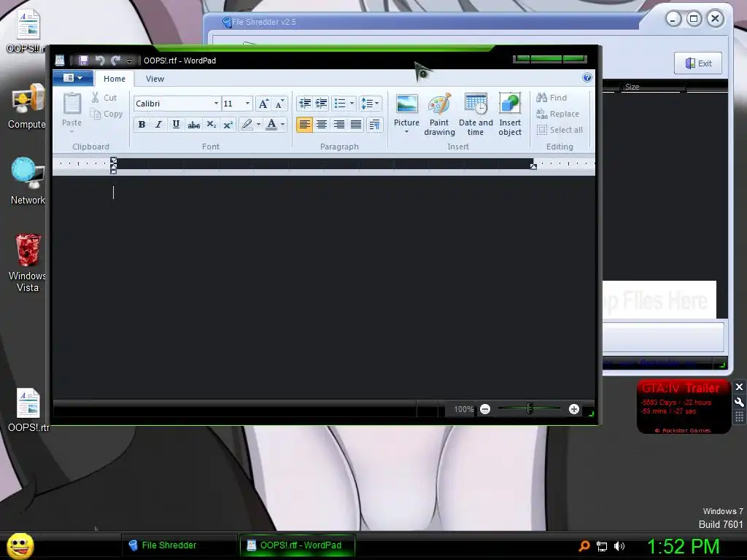
Task: Click Cut in the Clipboard group
Action: coord(104,98)
